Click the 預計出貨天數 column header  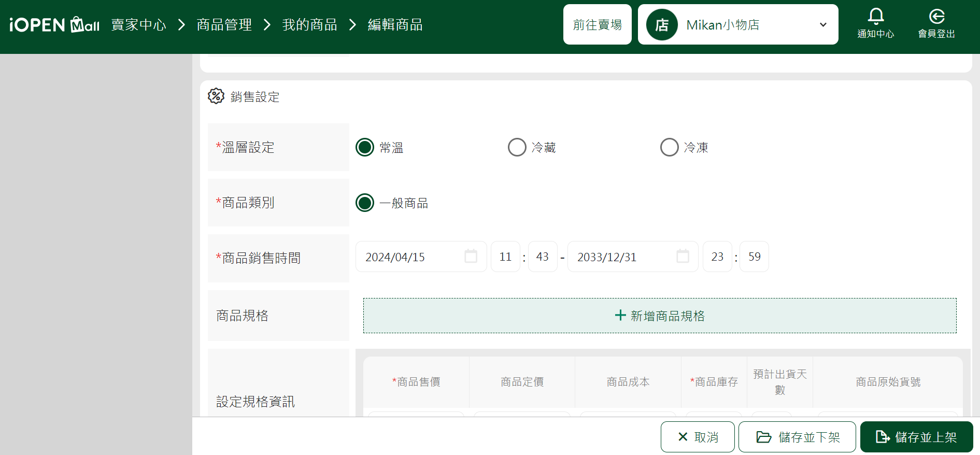(780, 382)
